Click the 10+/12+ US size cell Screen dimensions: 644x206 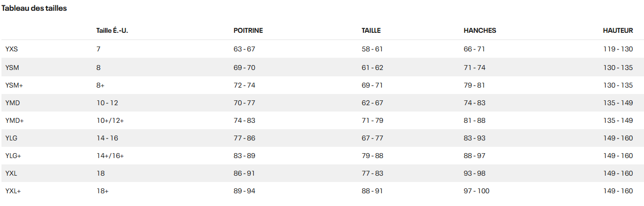click(110, 120)
